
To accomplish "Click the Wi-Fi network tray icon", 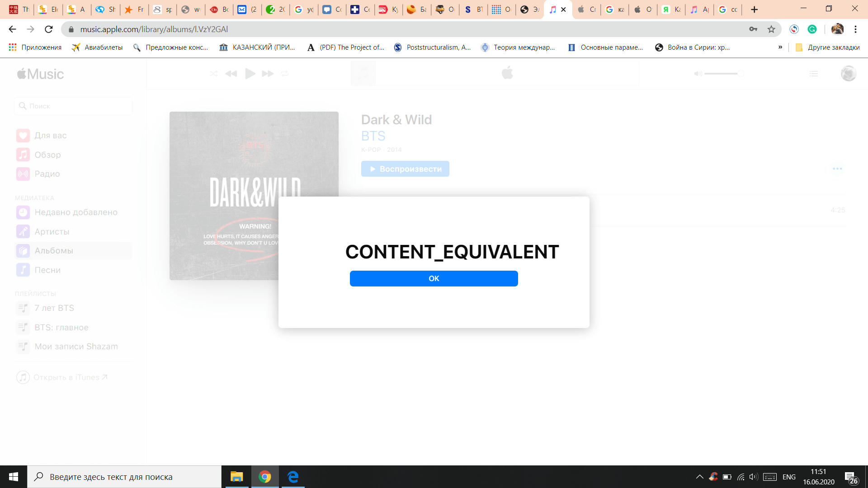I will [x=741, y=477].
